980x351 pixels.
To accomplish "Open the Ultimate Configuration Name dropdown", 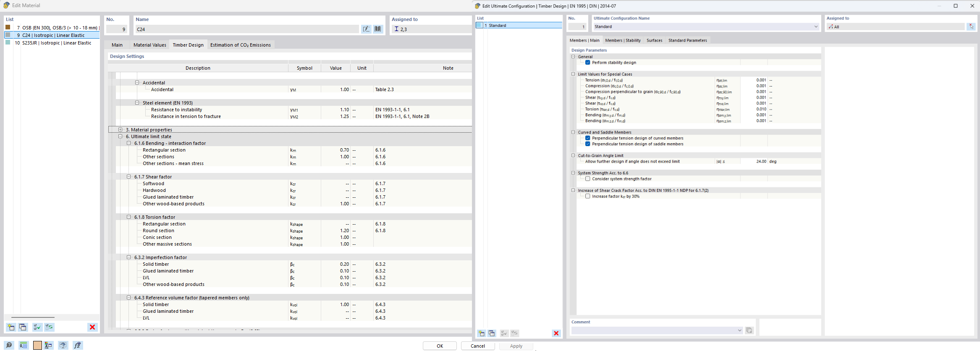I will (816, 27).
